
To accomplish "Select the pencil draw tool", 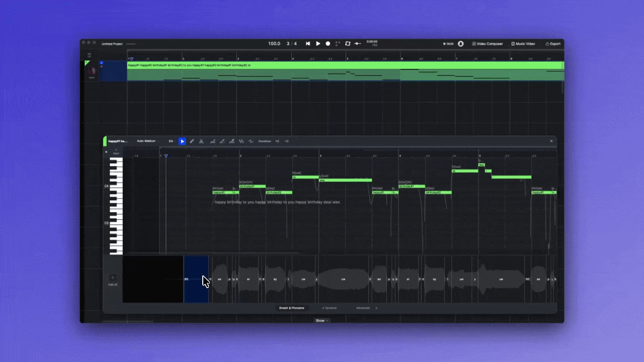I will point(192,141).
